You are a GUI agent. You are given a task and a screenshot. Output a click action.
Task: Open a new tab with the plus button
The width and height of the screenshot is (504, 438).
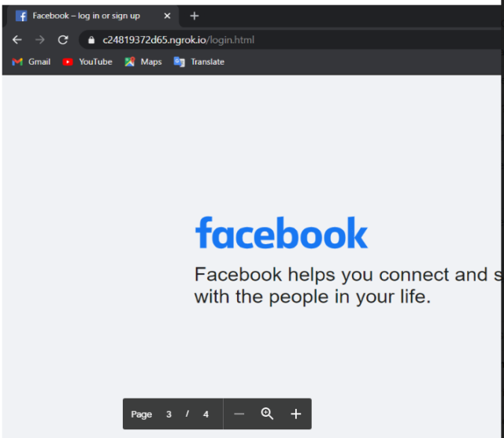coord(195,16)
